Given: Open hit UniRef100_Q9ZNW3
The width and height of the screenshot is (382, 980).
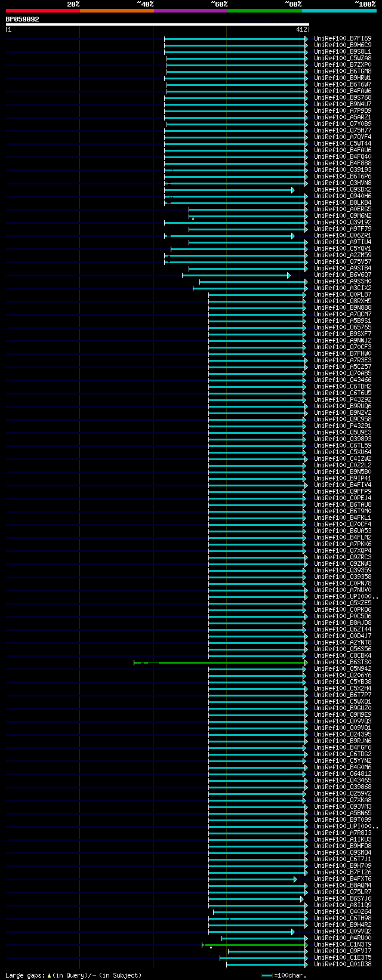Looking at the screenshot, I should tap(343, 563).
